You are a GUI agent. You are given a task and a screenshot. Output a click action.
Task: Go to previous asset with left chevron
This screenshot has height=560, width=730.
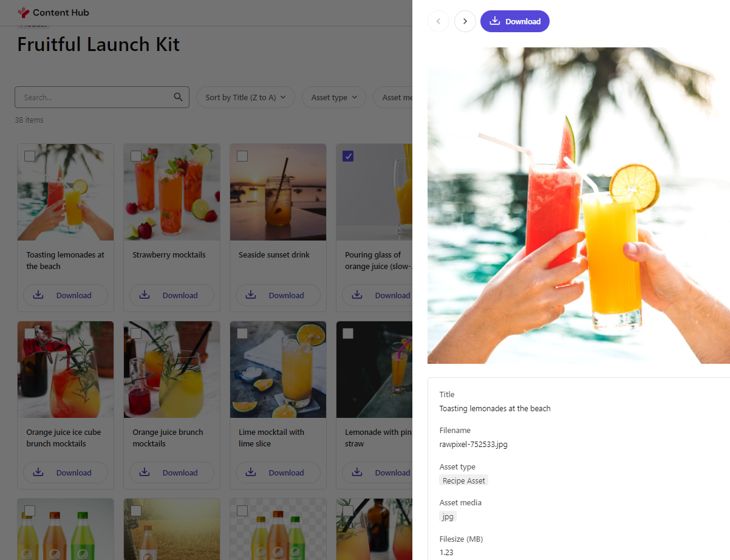[x=438, y=21]
